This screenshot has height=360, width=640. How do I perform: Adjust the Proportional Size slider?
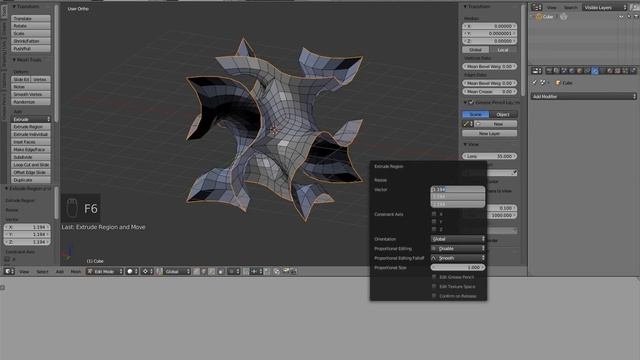tap(458, 267)
